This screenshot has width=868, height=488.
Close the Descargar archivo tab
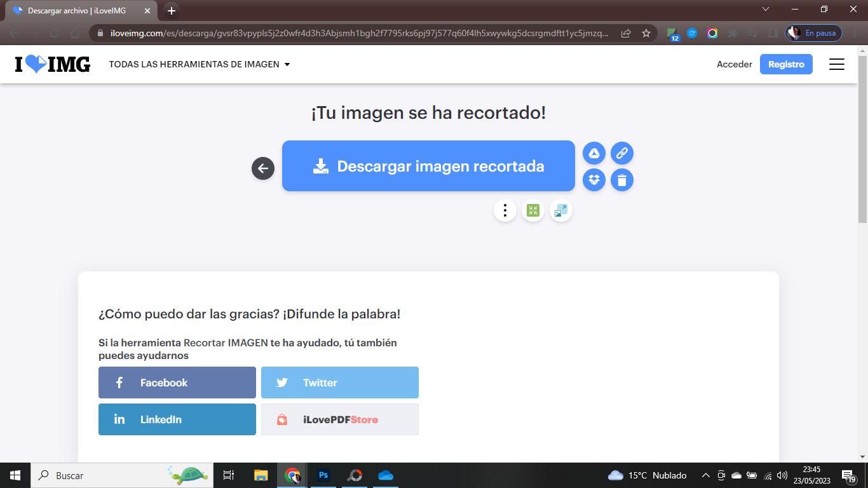tap(147, 11)
